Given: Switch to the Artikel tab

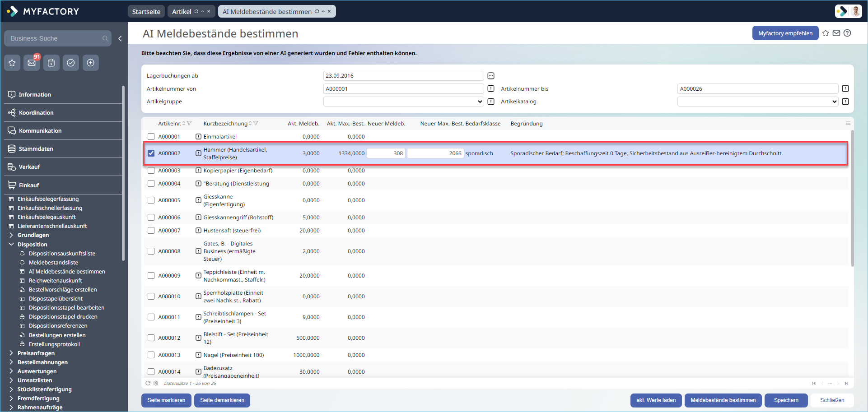Looking at the screenshot, I should (182, 12).
